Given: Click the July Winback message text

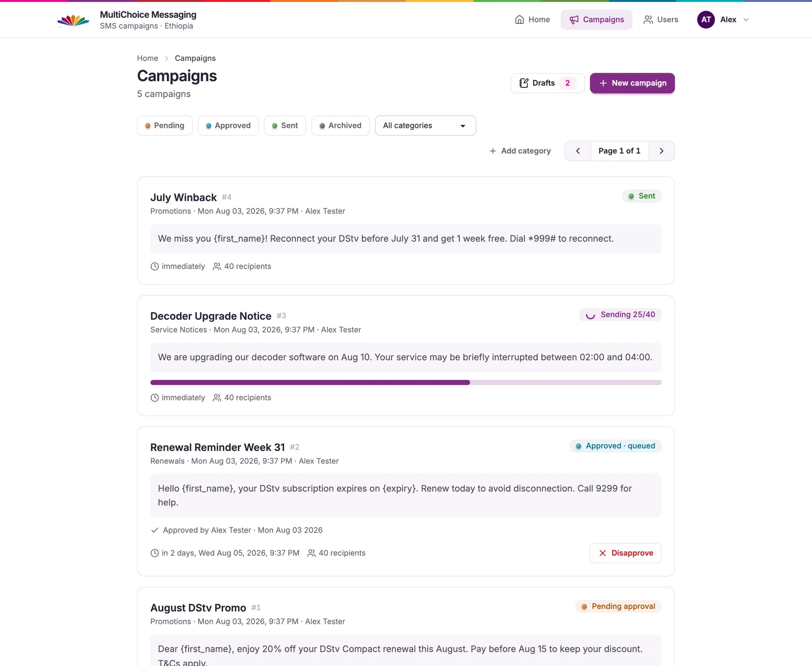Looking at the screenshot, I should click(386, 239).
